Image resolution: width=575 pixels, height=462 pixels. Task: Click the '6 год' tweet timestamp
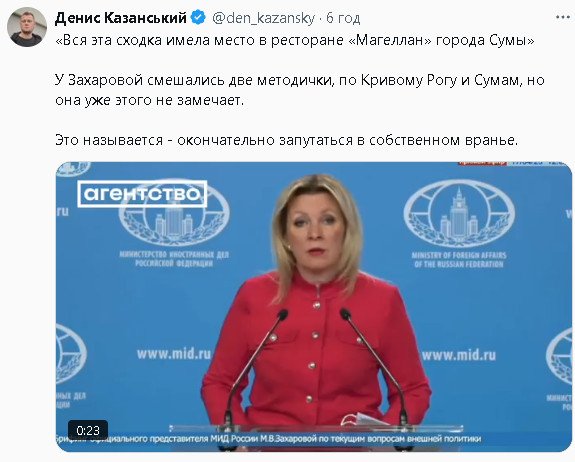(x=343, y=18)
